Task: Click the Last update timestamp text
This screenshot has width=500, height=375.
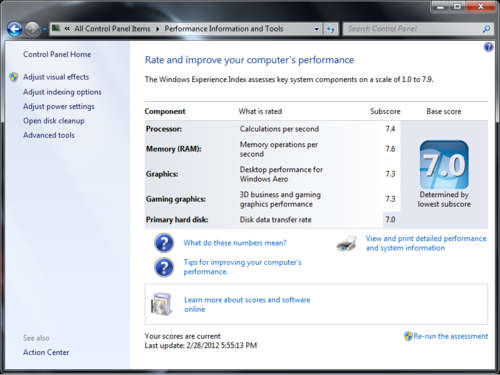Action: [x=201, y=345]
